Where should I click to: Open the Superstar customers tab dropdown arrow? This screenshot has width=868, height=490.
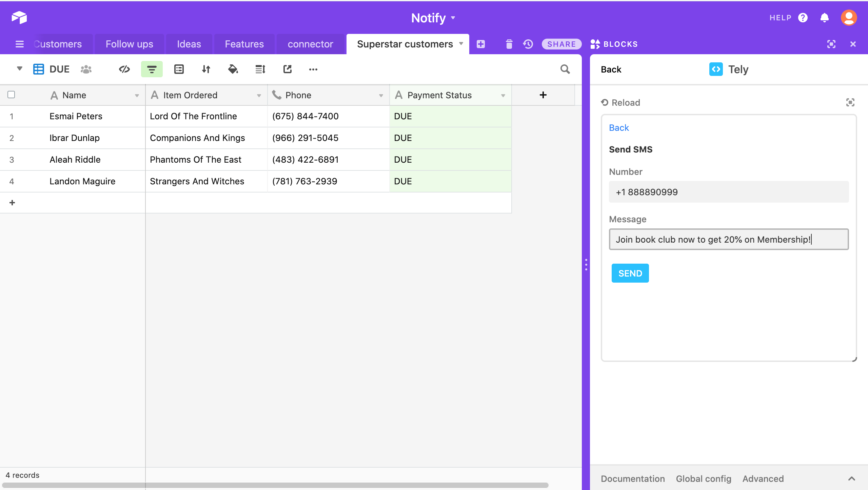click(x=461, y=44)
